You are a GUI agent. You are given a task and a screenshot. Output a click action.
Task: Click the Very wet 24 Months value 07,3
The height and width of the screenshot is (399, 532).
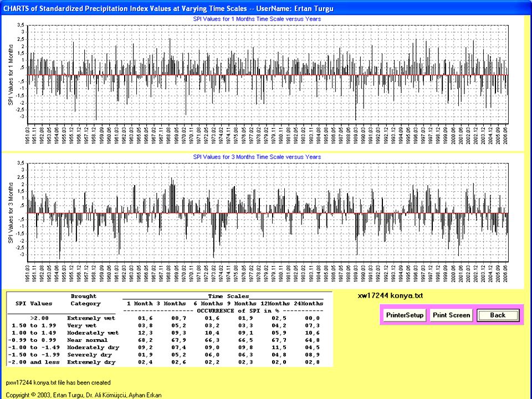click(x=312, y=325)
